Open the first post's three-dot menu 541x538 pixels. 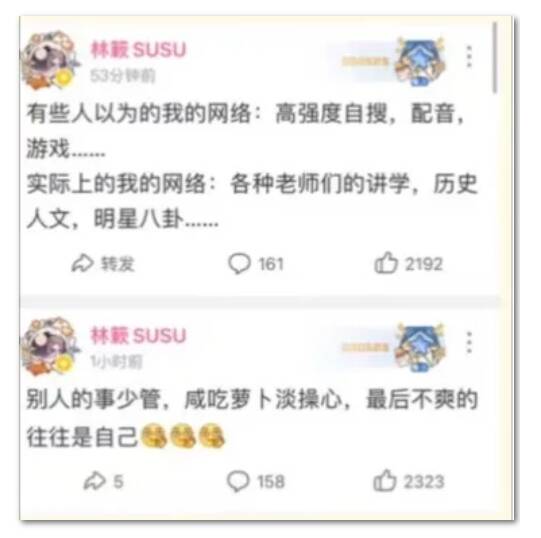coord(469,56)
